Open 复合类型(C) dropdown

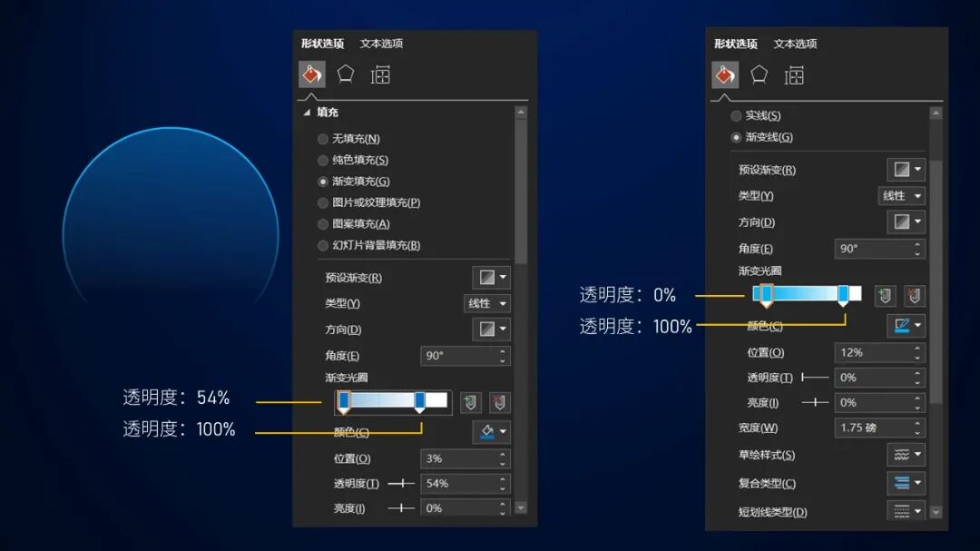pos(906,483)
